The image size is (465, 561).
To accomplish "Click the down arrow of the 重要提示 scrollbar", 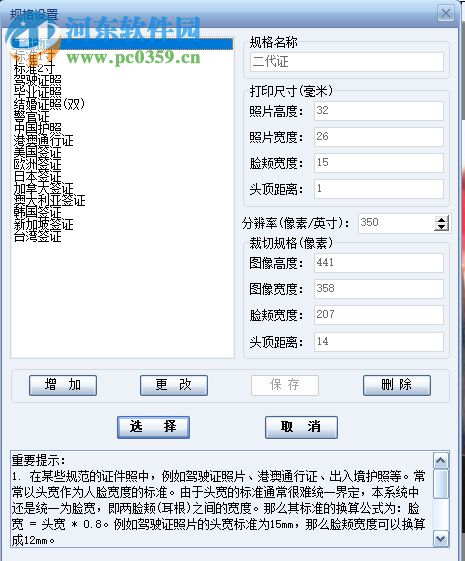I will [440, 539].
